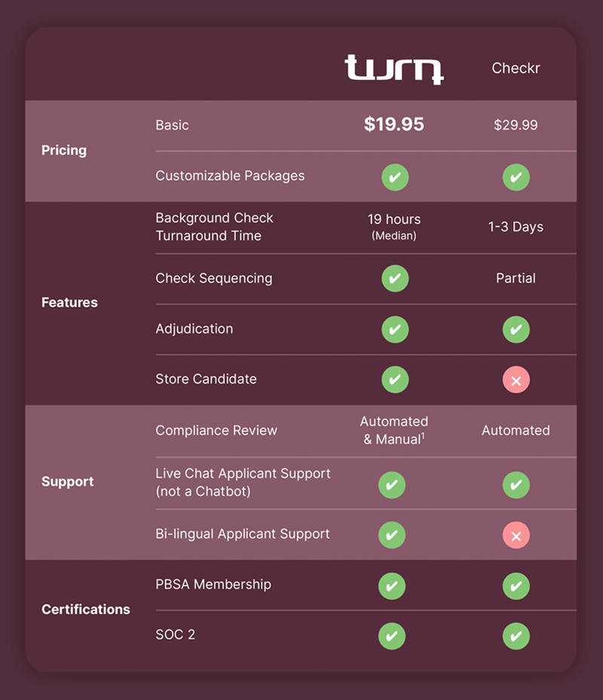Click Checkr's Customizable Packages green checkmark

[516, 177]
